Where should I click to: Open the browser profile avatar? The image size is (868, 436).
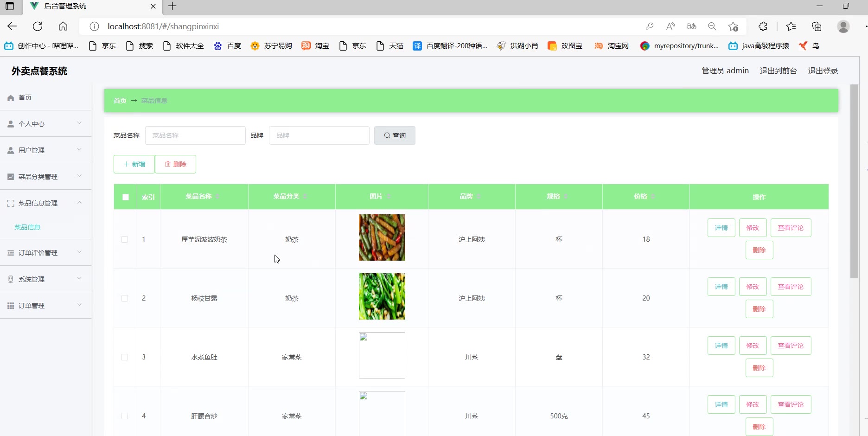pos(843,26)
